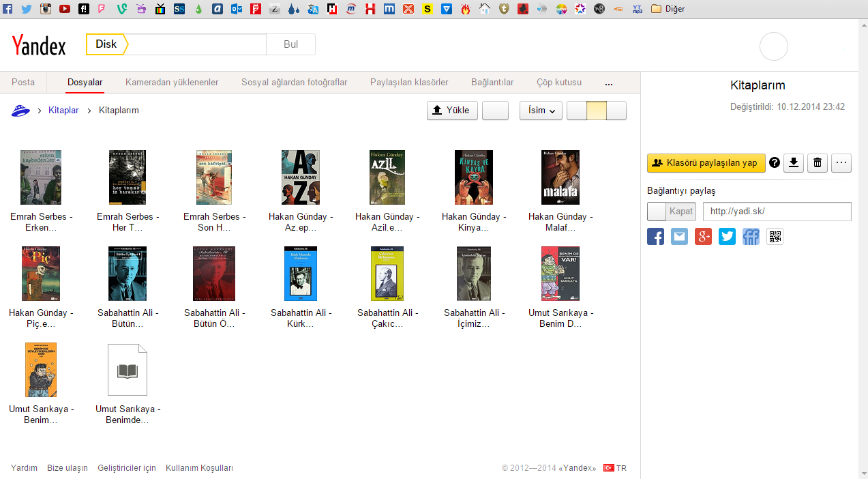Select the Hakan Günday - Azil.e file

[387, 192]
